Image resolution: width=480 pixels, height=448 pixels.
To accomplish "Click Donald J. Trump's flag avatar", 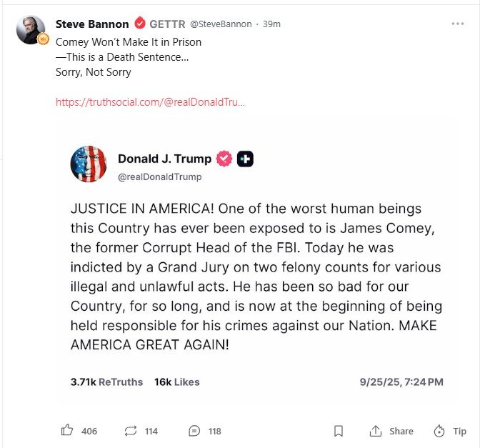I will (x=89, y=164).
